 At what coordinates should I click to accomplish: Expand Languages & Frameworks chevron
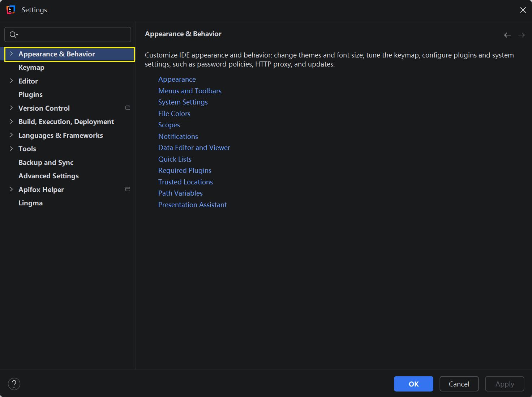(x=11, y=135)
